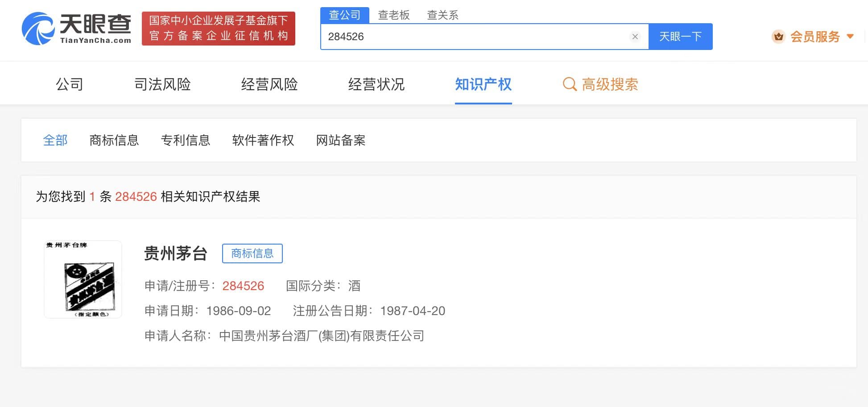Image resolution: width=868 pixels, height=407 pixels.
Task: Open the 贵州茅台 trademark thumbnail image
Action: point(83,279)
